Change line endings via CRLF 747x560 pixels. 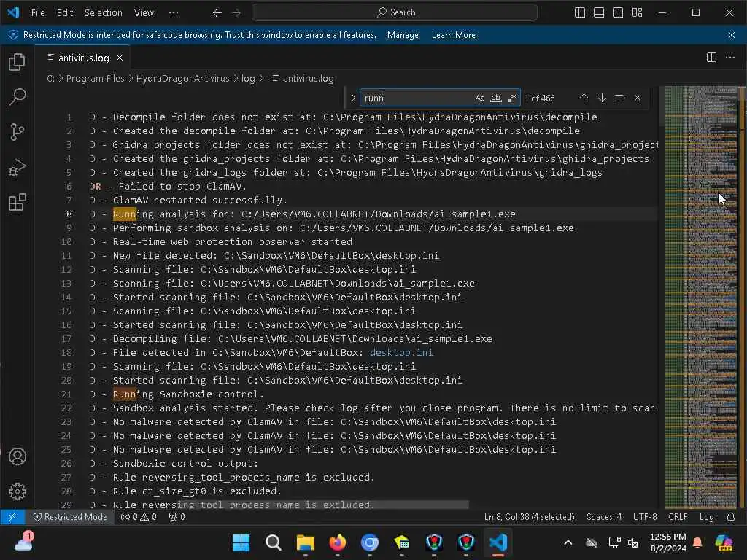(678, 517)
